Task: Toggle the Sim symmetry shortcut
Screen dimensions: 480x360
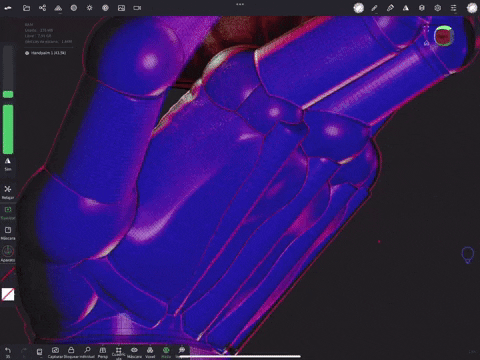Action: pyautogui.click(x=8, y=164)
